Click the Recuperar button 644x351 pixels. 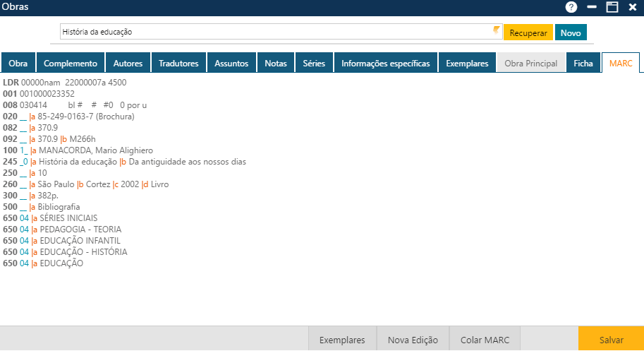pyautogui.click(x=528, y=32)
